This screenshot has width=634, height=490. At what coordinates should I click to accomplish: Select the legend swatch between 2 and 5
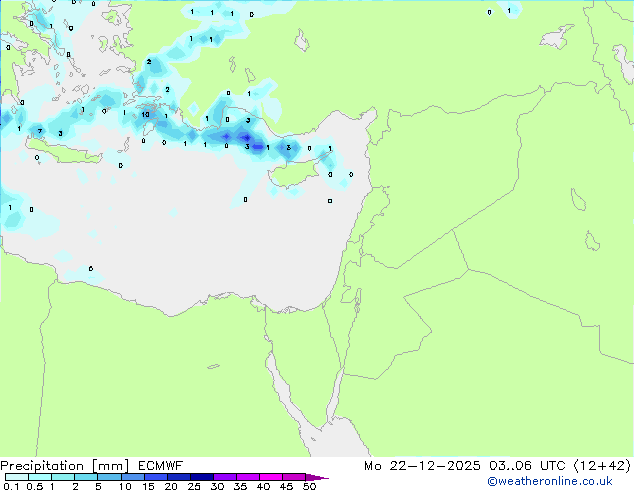[86, 477]
